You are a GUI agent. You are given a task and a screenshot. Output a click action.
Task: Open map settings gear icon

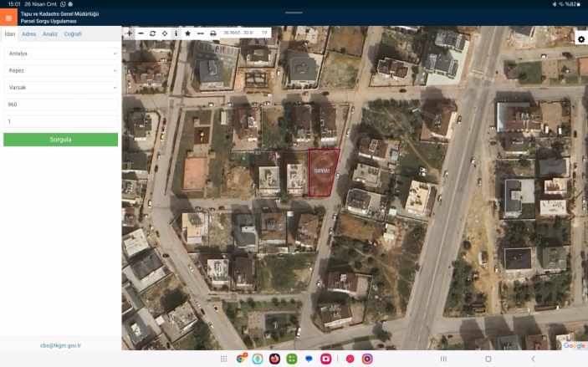(x=580, y=39)
